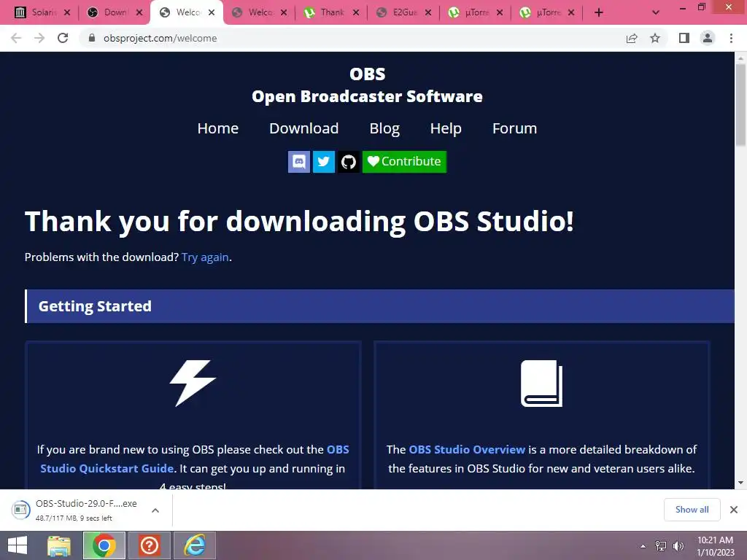Close the Solaris tab
The height and width of the screenshot is (560, 747).
coord(67,13)
